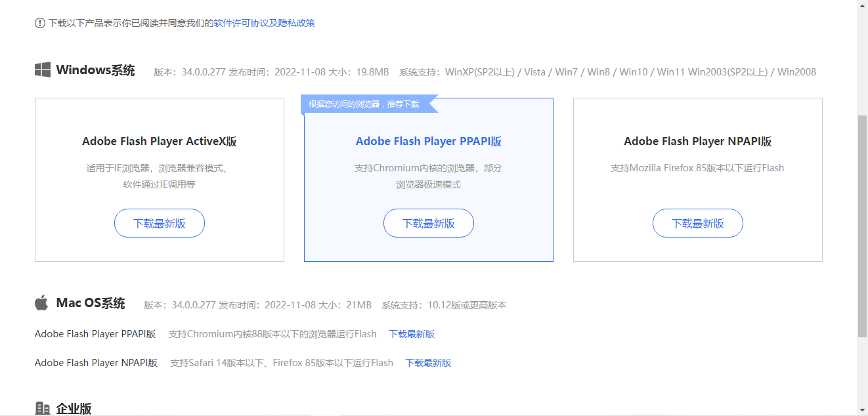Download latest ActiveX版 Flash Player
The image size is (868, 416).
[x=160, y=223]
